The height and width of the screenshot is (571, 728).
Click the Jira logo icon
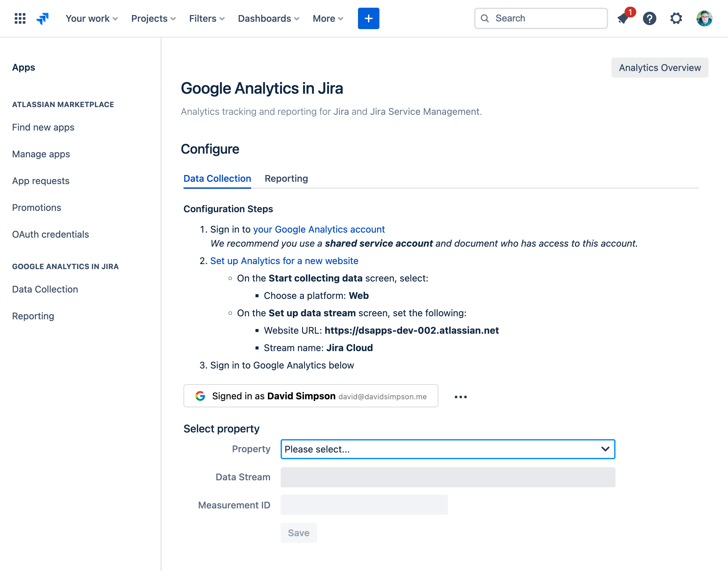click(43, 18)
